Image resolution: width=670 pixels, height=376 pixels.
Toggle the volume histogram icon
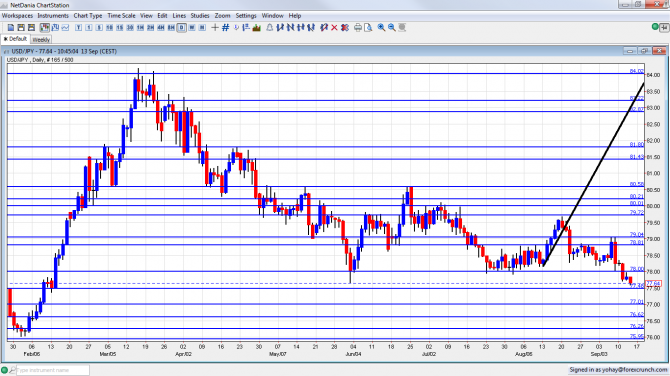pyautogui.click(x=256, y=27)
